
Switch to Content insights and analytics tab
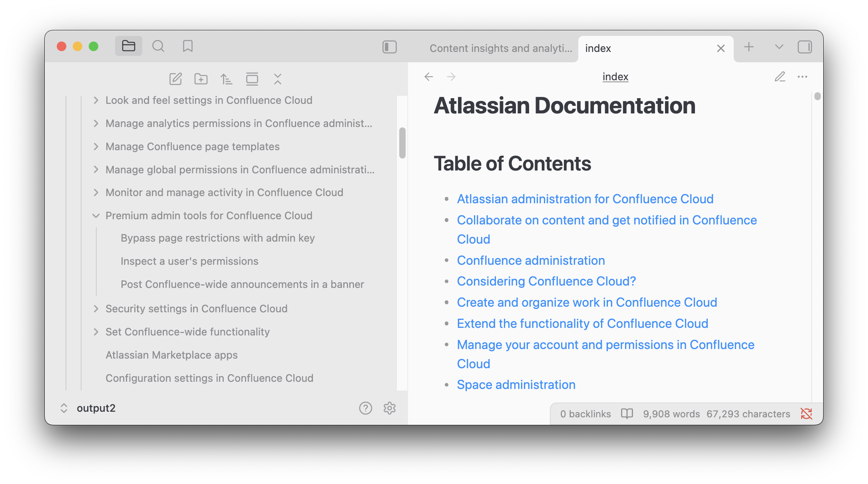[500, 48]
